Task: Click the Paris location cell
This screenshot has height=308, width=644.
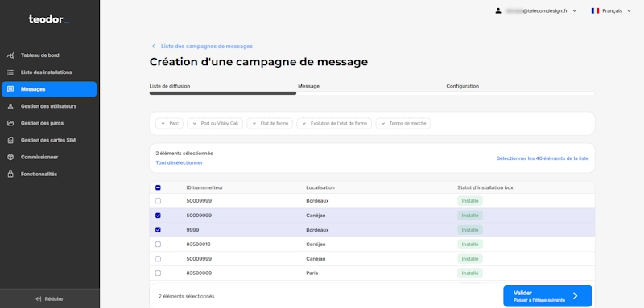Action: 312,273
